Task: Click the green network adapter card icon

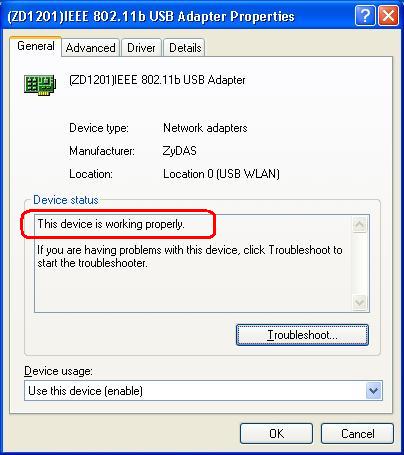Action: [40, 84]
